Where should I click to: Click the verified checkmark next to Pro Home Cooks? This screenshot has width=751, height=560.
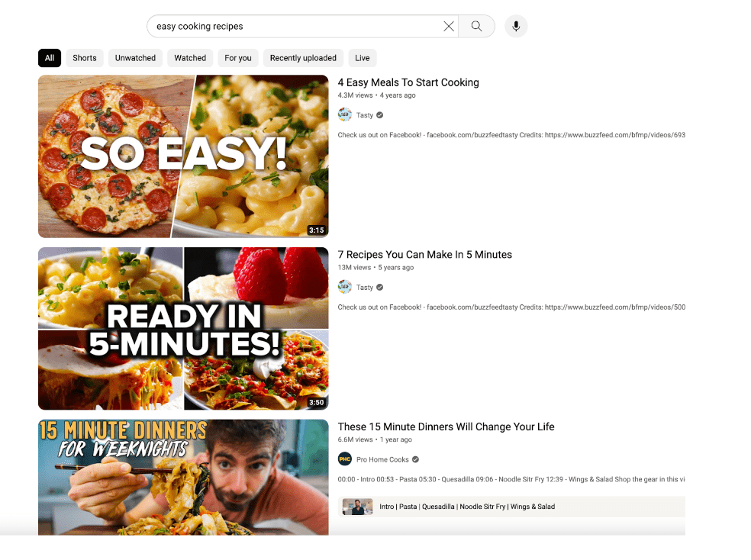pyautogui.click(x=415, y=459)
